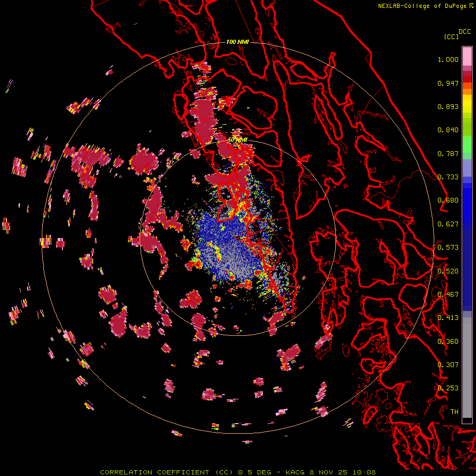Click the 50 NMI range ring label

pyautogui.click(x=237, y=140)
